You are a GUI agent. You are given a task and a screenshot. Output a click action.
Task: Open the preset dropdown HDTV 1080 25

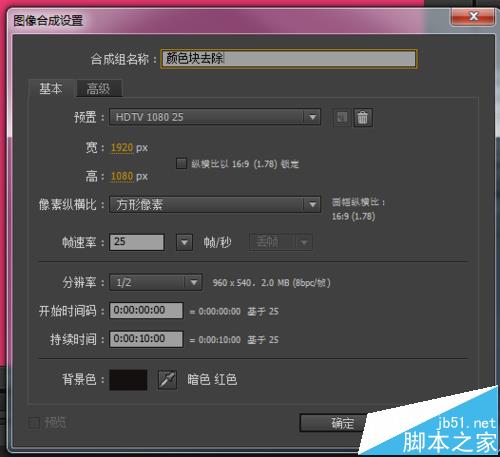coord(215,117)
